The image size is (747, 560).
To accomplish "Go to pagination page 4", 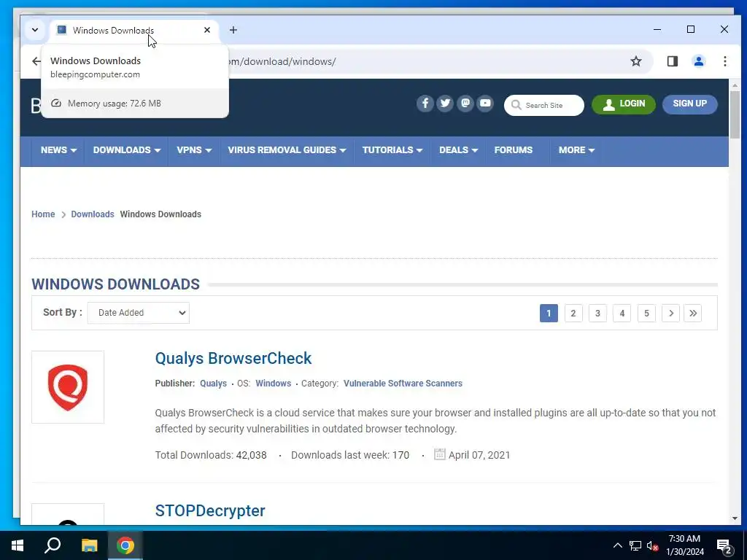I will click(x=622, y=314).
